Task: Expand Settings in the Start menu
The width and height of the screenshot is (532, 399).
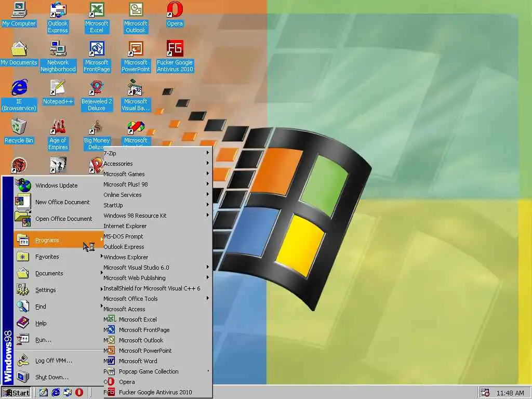Action: [59, 290]
